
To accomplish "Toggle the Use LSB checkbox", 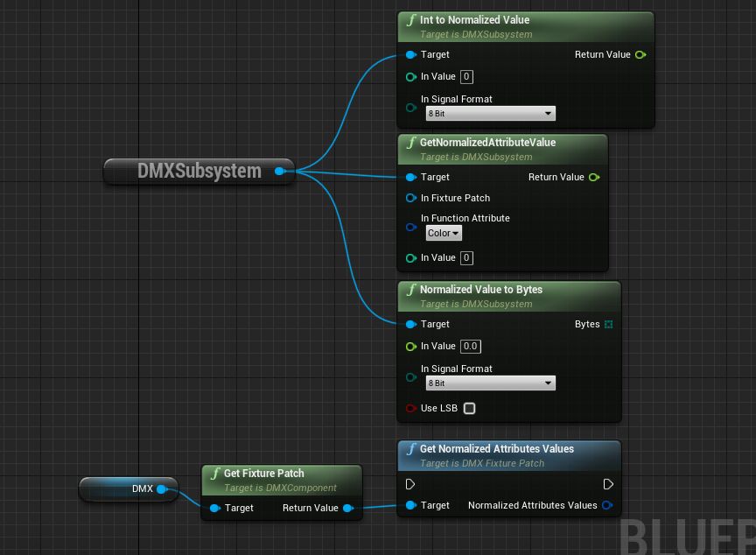I will (x=470, y=408).
